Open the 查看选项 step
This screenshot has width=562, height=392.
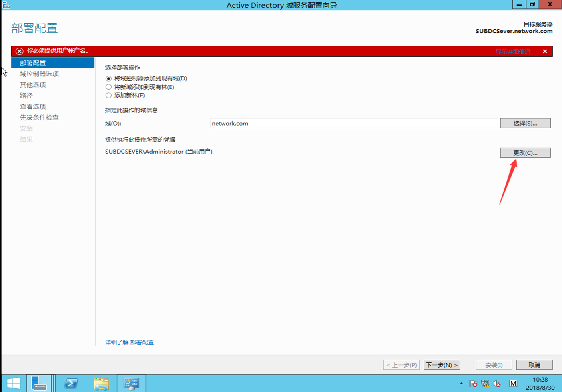point(33,106)
